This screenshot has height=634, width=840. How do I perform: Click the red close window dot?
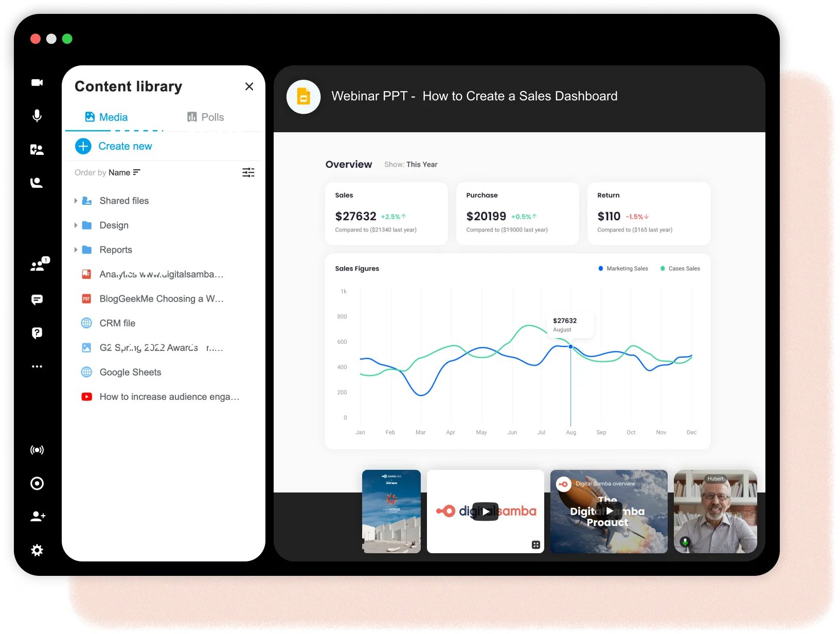(35, 39)
